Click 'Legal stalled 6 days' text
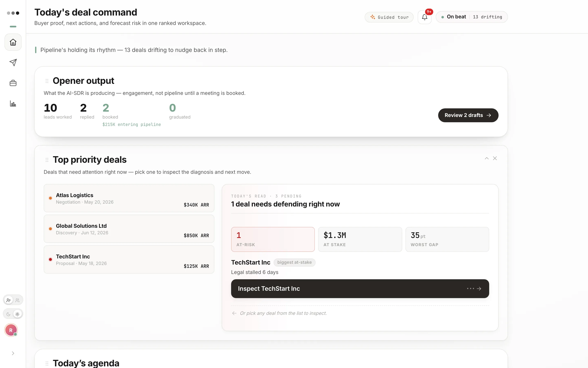Image resolution: width=588 pixels, height=368 pixels. (255, 272)
